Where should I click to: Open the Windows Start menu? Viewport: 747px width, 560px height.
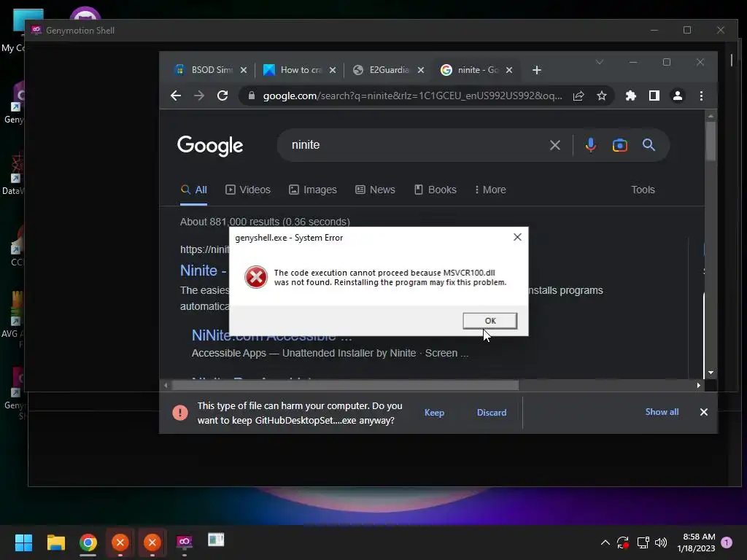pos(23,542)
